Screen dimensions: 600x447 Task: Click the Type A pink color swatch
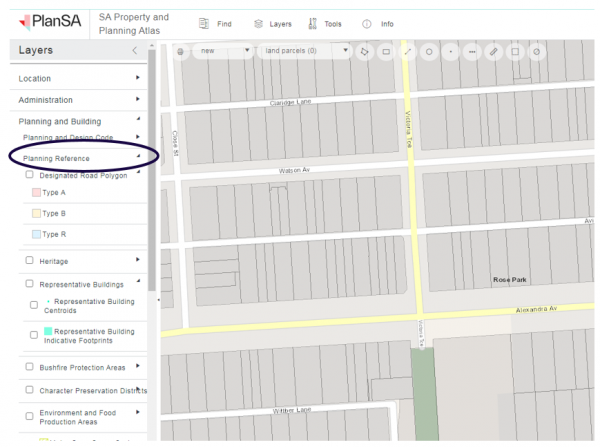coord(34,192)
